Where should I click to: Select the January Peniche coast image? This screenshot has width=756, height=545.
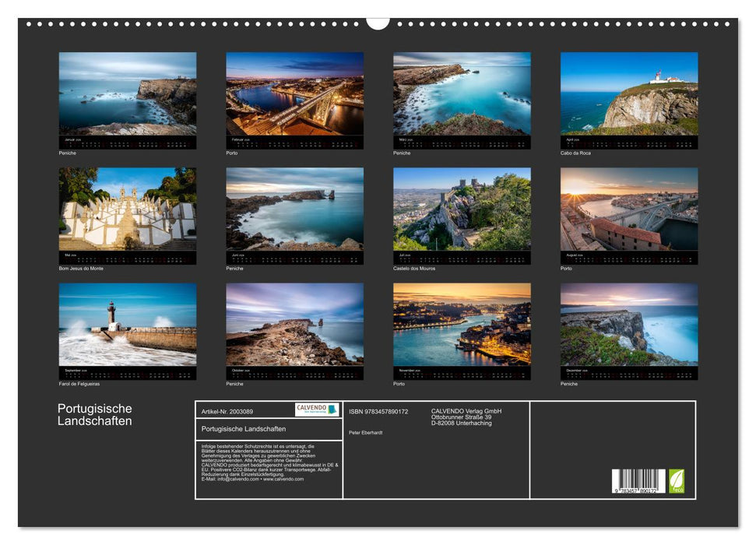pos(128,94)
